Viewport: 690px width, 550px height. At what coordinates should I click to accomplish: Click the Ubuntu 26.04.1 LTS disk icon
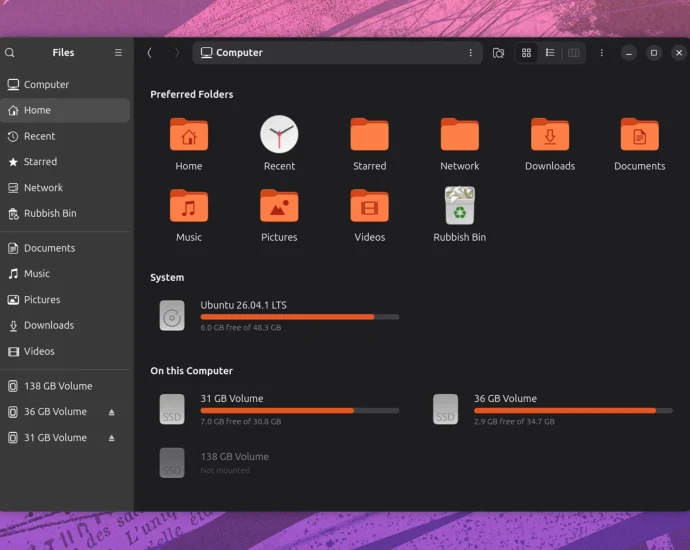[172, 315]
